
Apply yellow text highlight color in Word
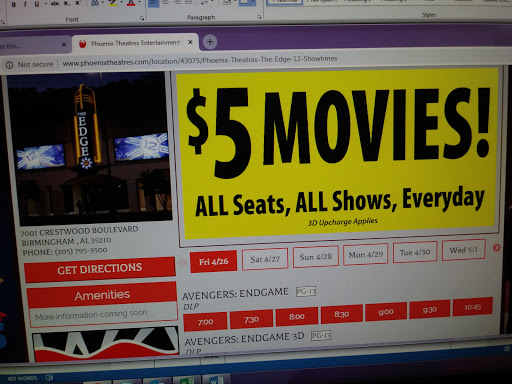(x=113, y=3)
